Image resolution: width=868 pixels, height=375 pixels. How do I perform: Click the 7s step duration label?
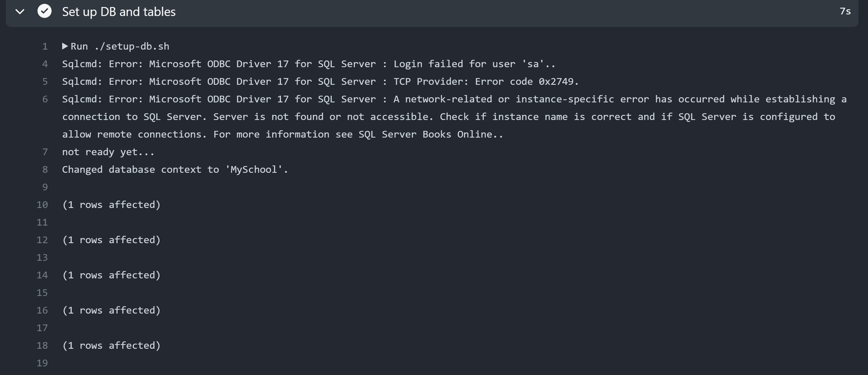[845, 12]
